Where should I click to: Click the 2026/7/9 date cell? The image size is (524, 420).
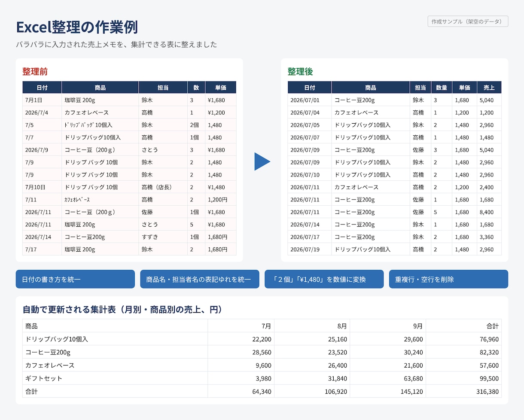tap(42, 150)
